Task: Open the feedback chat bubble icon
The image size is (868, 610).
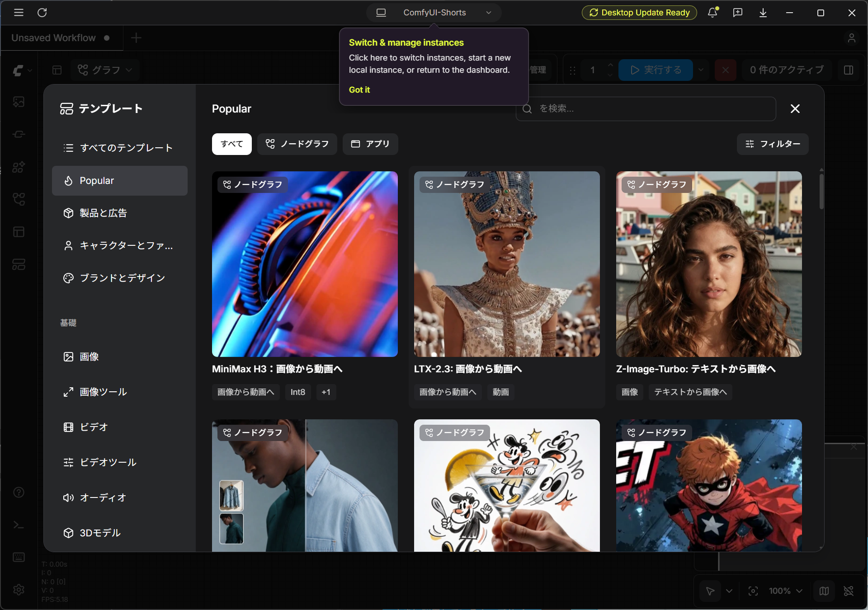Action: tap(738, 13)
